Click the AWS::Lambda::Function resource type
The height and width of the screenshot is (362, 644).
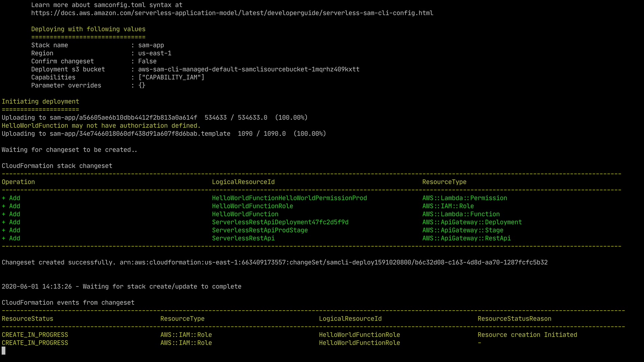pos(461,214)
